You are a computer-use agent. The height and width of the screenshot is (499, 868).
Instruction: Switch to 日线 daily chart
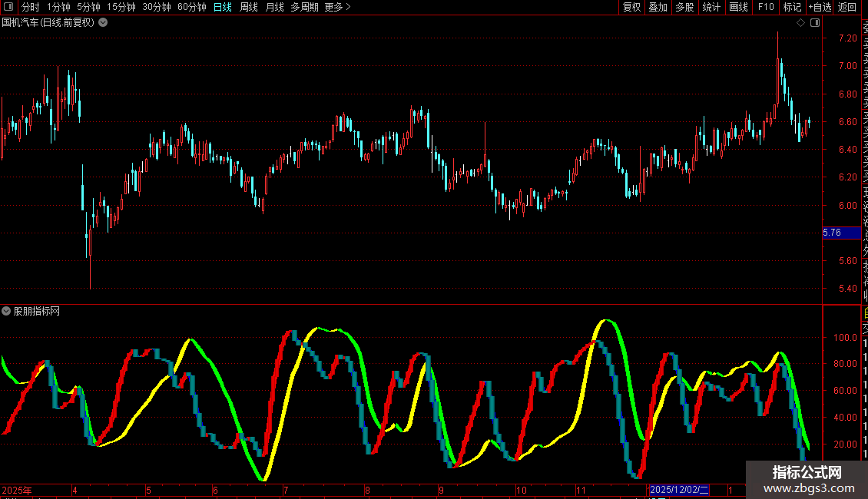(223, 7)
